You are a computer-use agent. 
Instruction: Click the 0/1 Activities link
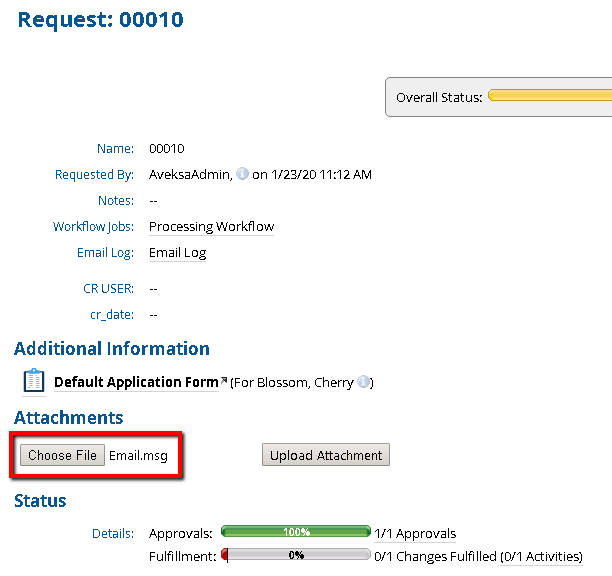[541, 556]
